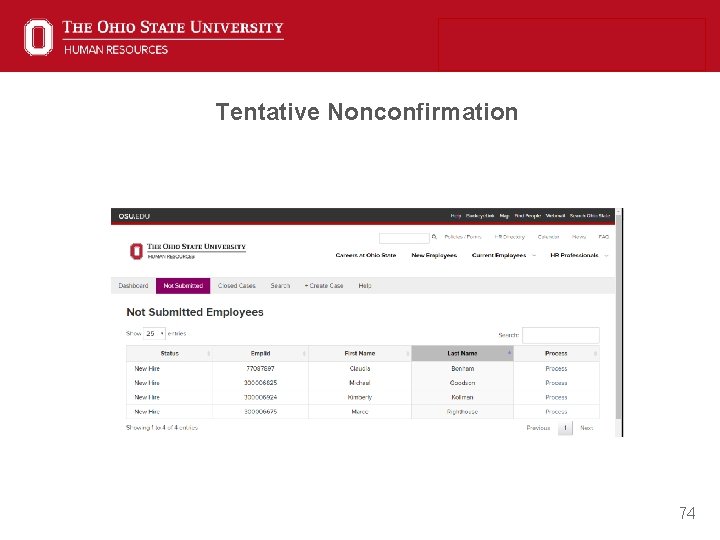Sort table by the Emplid column header
Image resolution: width=720 pixels, height=540 pixels.
[x=260, y=354]
